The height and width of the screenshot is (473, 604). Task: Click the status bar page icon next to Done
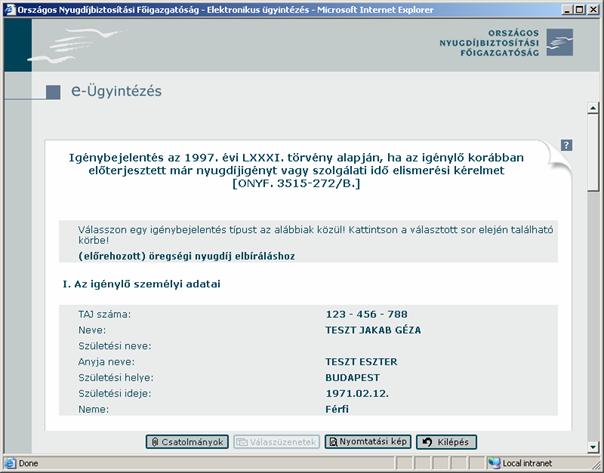coord(10,463)
